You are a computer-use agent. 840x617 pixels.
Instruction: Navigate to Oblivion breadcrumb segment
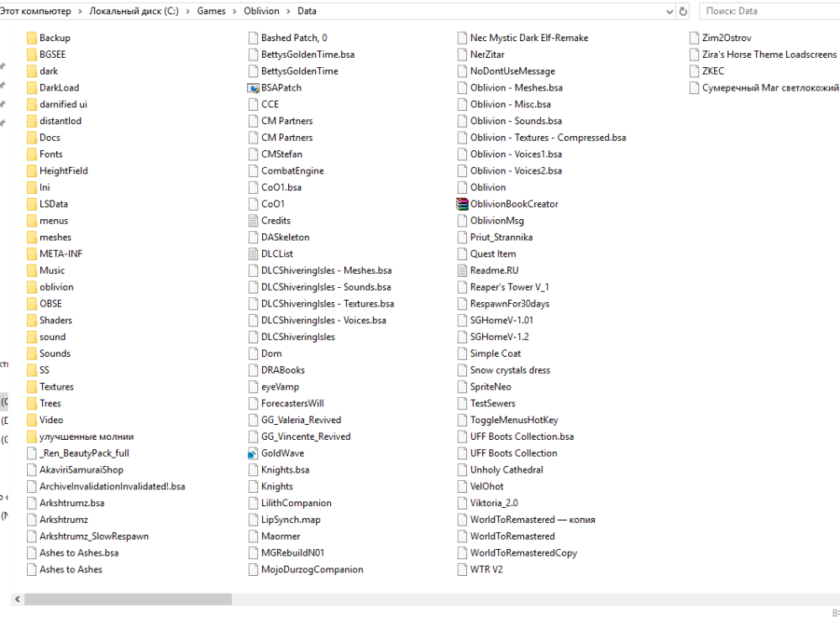[261, 11]
